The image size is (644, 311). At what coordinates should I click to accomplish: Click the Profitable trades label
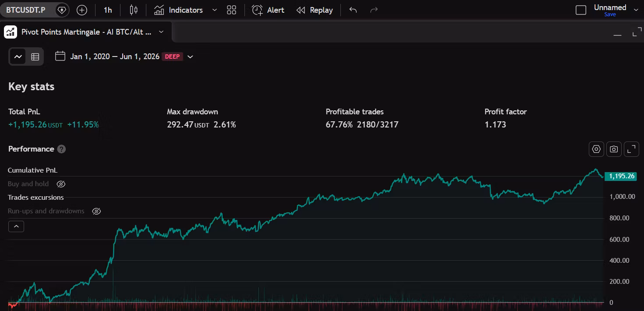pyautogui.click(x=354, y=112)
